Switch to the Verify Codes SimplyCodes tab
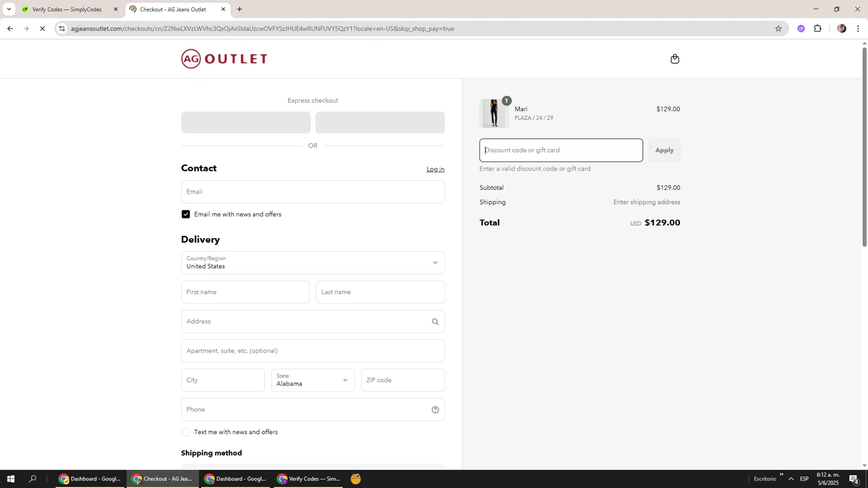Image resolution: width=868 pixels, height=488 pixels. tap(67, 9)
